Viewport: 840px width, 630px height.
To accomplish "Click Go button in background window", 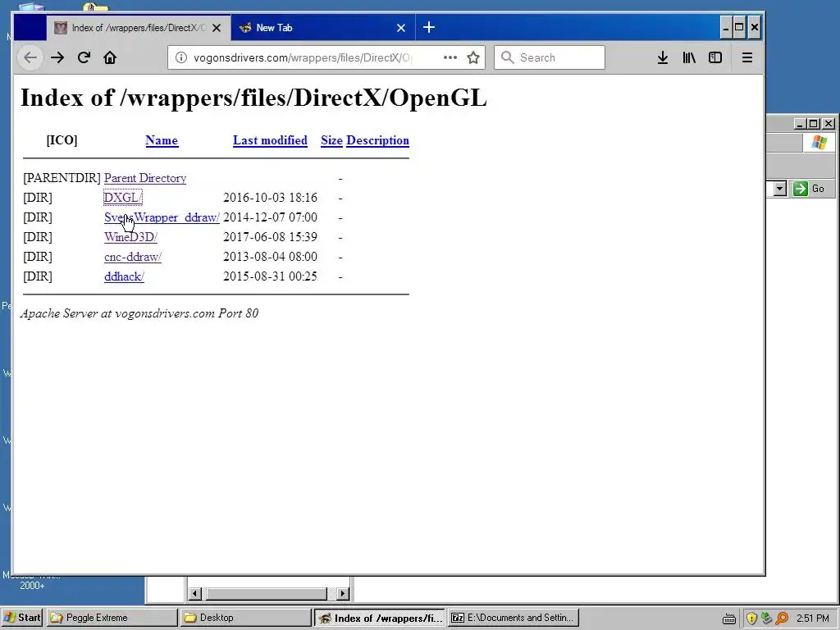I will (x=810, y=189).
